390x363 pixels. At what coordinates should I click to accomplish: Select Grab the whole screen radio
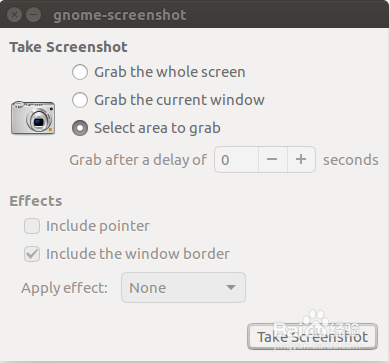tap(80, 72)
